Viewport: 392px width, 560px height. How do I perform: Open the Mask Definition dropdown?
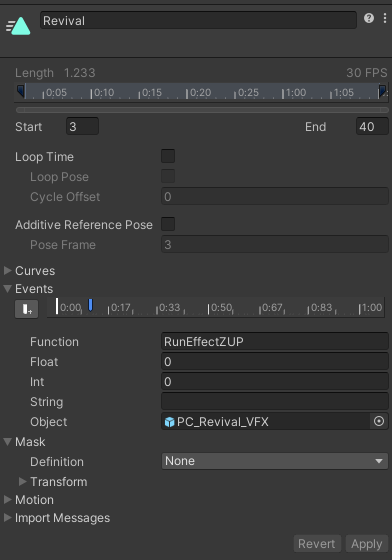pos(275,461)
